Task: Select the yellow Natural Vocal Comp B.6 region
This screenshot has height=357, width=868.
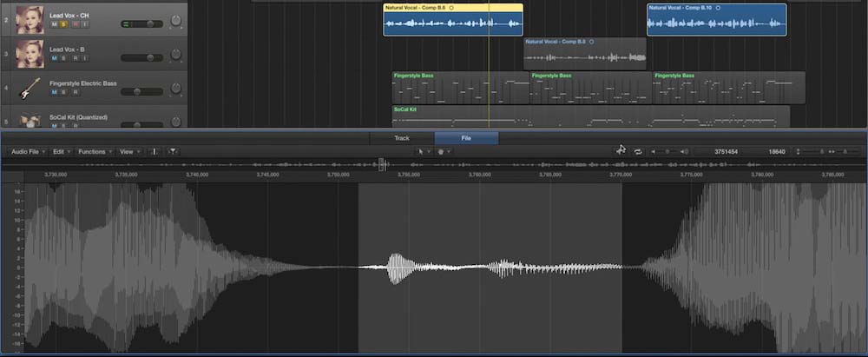Action: [x=453, y=20]
